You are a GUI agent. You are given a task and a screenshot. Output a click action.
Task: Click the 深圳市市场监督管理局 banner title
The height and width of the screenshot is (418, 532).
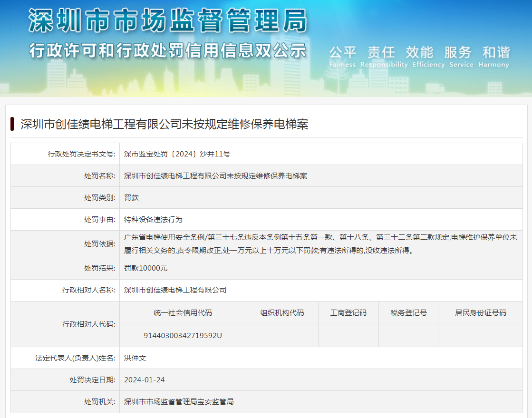tap(167, 21)
